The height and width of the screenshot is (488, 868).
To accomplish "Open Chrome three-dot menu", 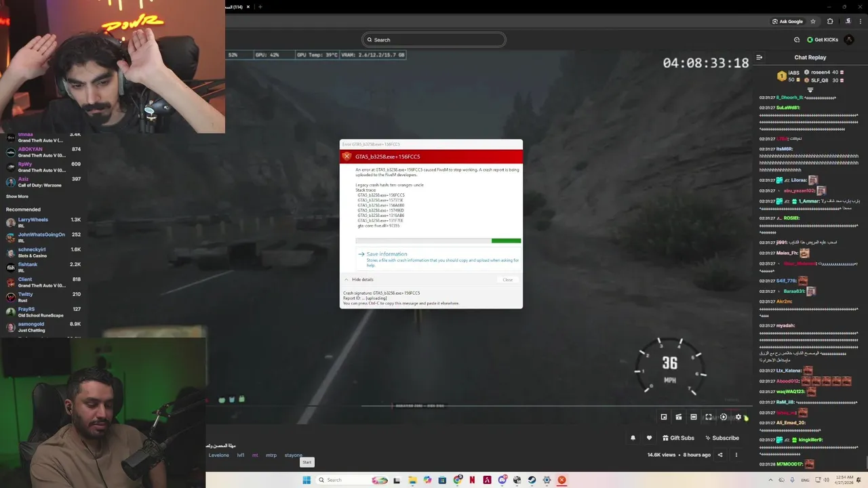I will coord(860,21).
